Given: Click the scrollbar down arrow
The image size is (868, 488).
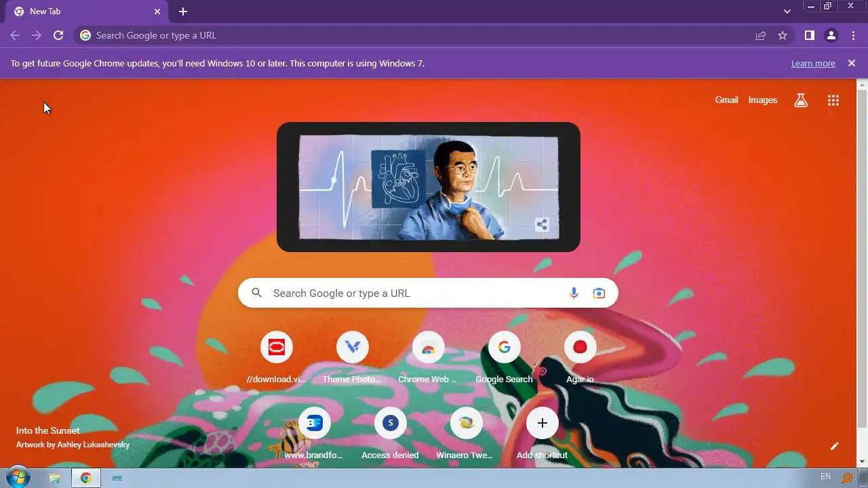Looking at the screenshot, I should click(x=863, y=462).
